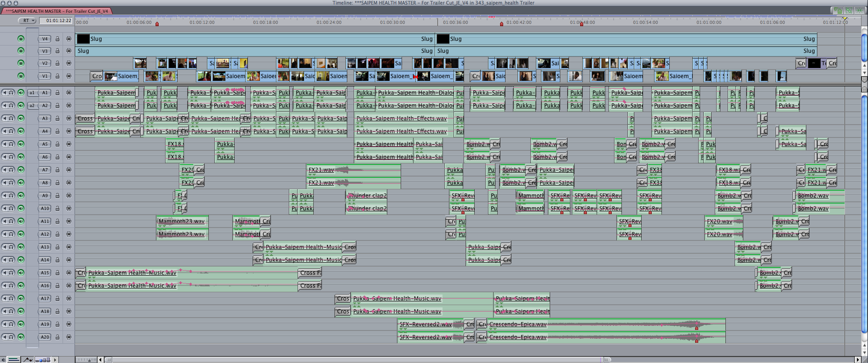Toggle A2 track audible green button
Viewport: 868px width, 363px height.
pos(21,106)
